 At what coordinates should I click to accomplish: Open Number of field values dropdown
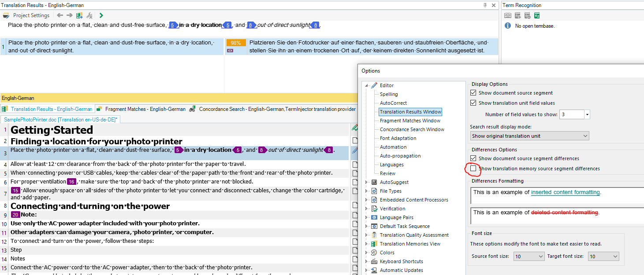tap(587, 114)
